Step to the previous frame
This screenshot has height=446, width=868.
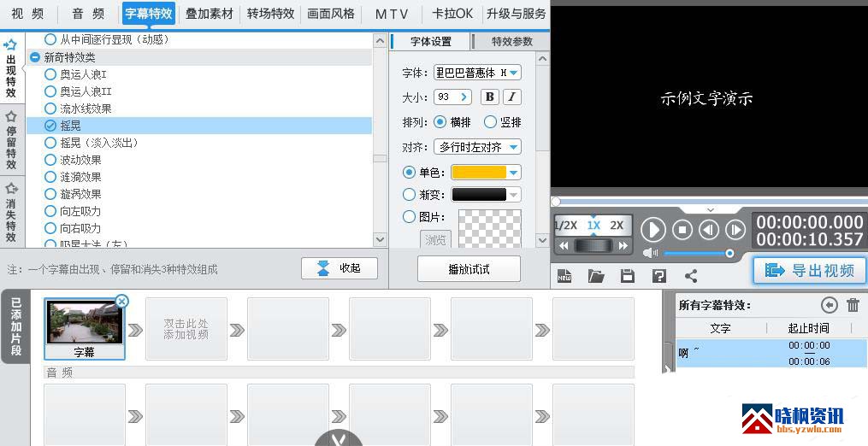tap(709, 229)
